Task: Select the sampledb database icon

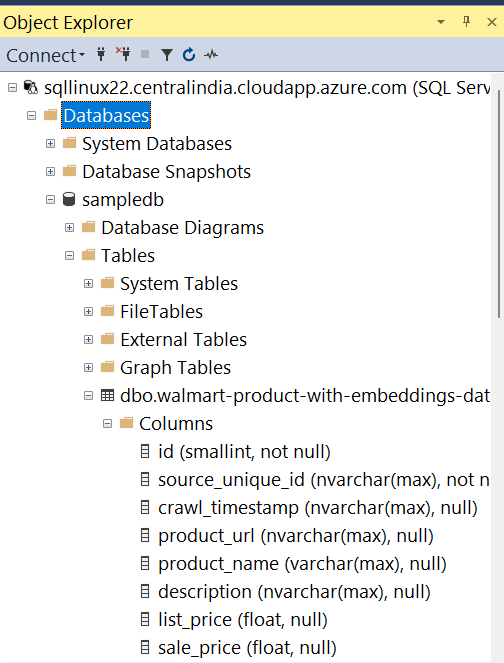Action: (69, 199)
